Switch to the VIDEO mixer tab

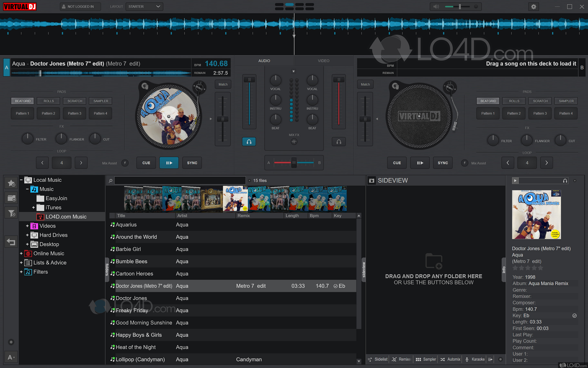tap(323, 61)
